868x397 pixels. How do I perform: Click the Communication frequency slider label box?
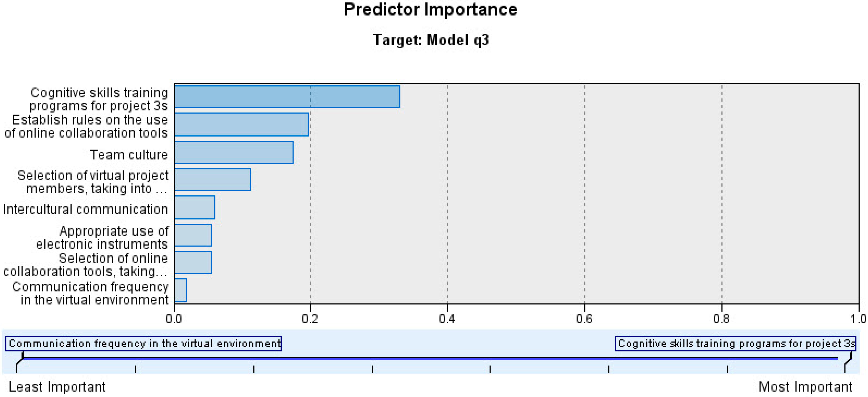[144, 344]
